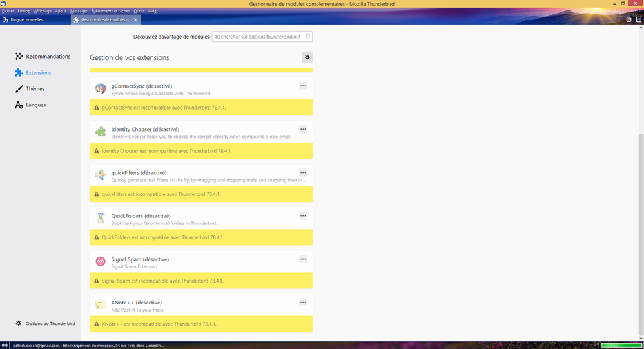Open the Aller à menu
Screen dimensions: 644x349
(x=61, y=11)
